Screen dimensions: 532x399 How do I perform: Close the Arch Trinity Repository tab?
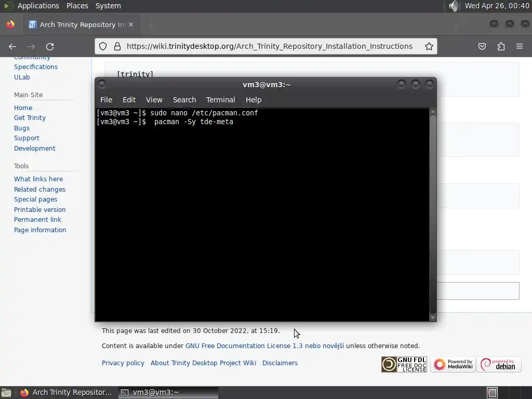click(x=131, y=24)
